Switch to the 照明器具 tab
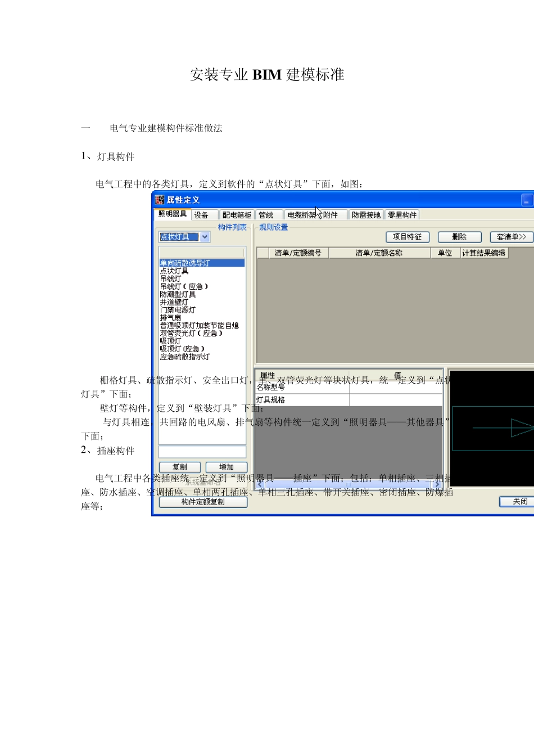 pos(173,214)
